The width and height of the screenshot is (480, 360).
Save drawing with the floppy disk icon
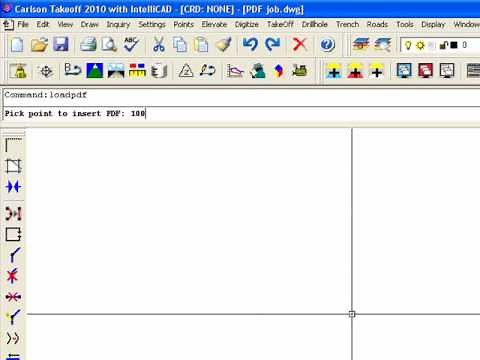(x=61, y=45)
